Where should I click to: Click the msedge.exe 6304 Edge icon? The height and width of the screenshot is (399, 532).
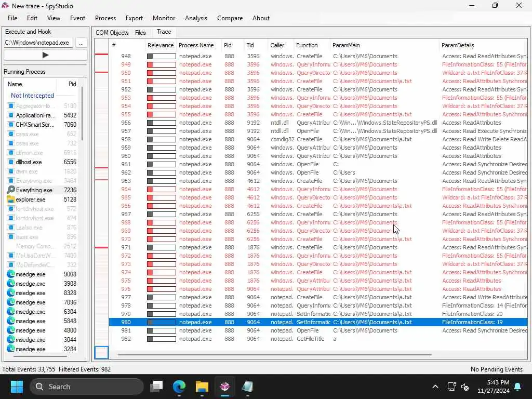click(x=11, y=312)
